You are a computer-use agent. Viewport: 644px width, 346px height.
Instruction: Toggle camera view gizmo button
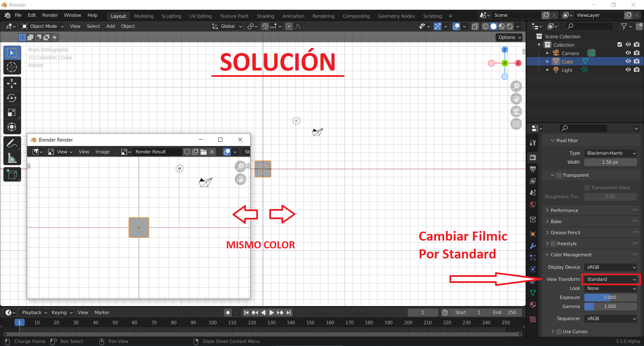516,111
